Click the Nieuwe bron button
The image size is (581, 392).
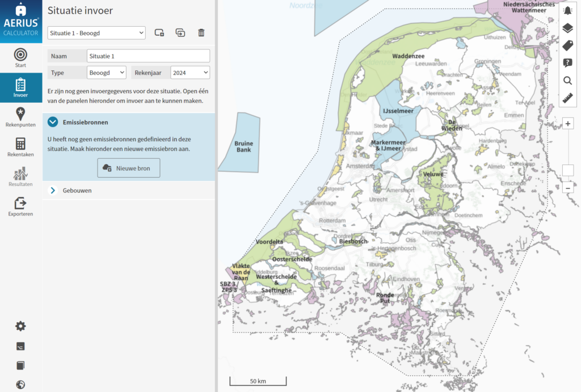pos(128,168)
